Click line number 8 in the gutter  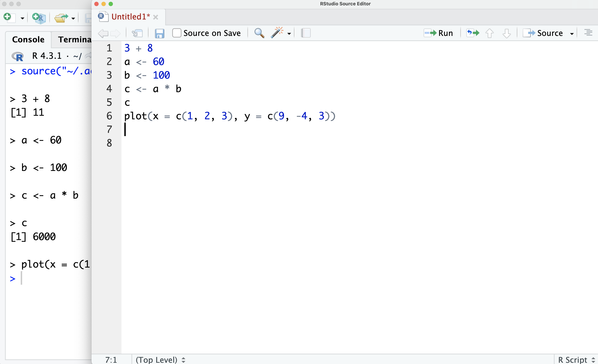pyautogui.click(x=109, y=143)
